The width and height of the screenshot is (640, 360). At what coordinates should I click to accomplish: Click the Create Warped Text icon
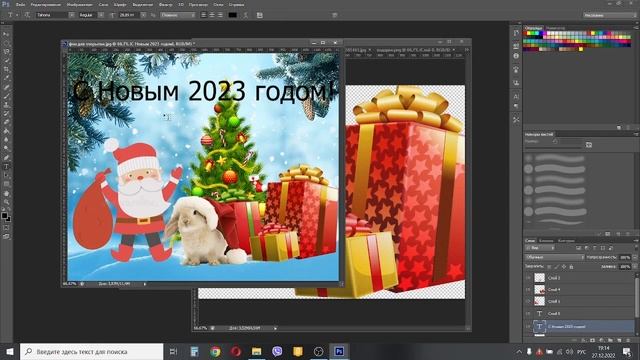click(245, 15)
